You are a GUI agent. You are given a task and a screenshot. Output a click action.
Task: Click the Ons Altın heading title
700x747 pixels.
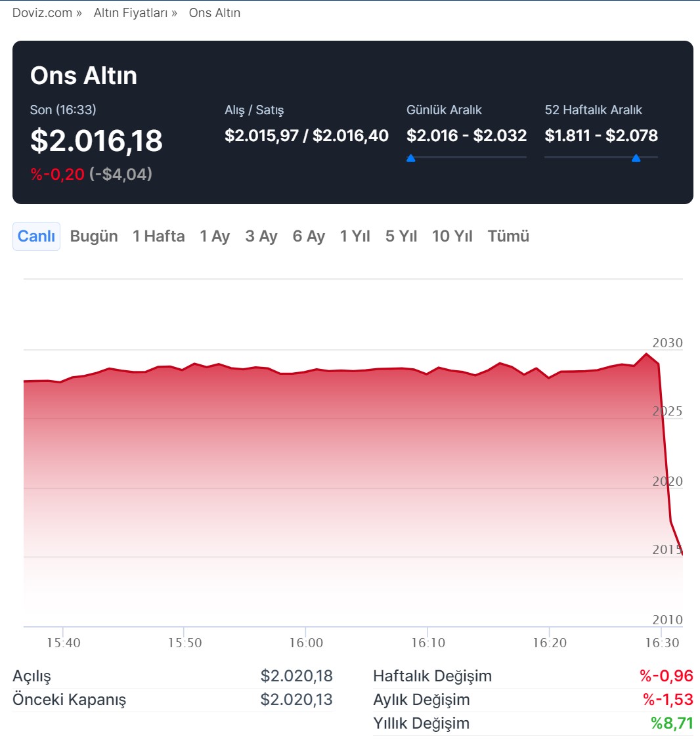tap(83, 75)
